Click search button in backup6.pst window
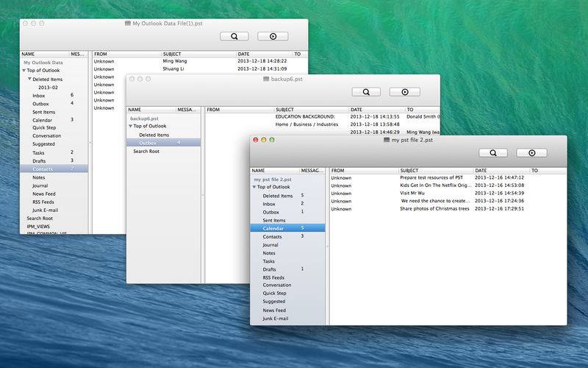Viewport: 588px width, 368px height. 366,92
